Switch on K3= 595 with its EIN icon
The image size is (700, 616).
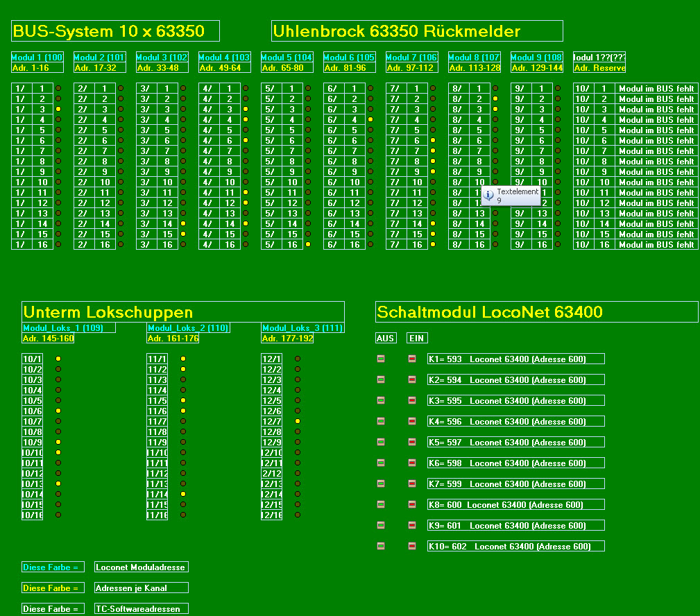412,400
